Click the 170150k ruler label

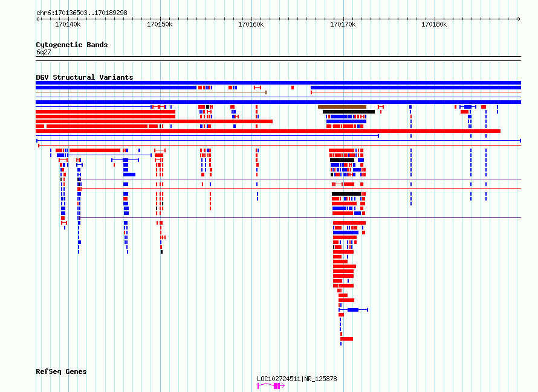(x=160, y=24)
